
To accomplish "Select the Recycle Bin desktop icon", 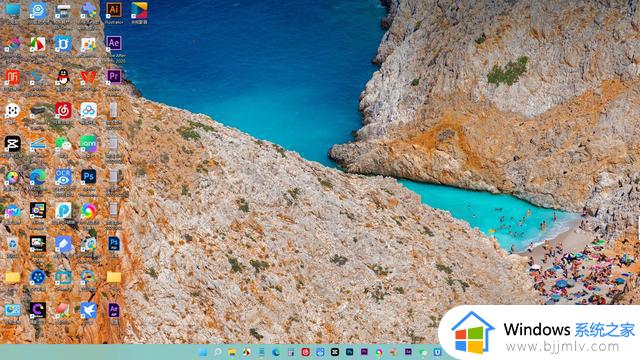I will coord(12,244).
